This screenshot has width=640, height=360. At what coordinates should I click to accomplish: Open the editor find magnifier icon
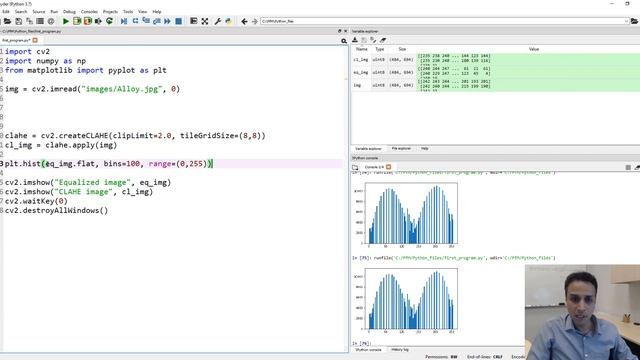344,41
